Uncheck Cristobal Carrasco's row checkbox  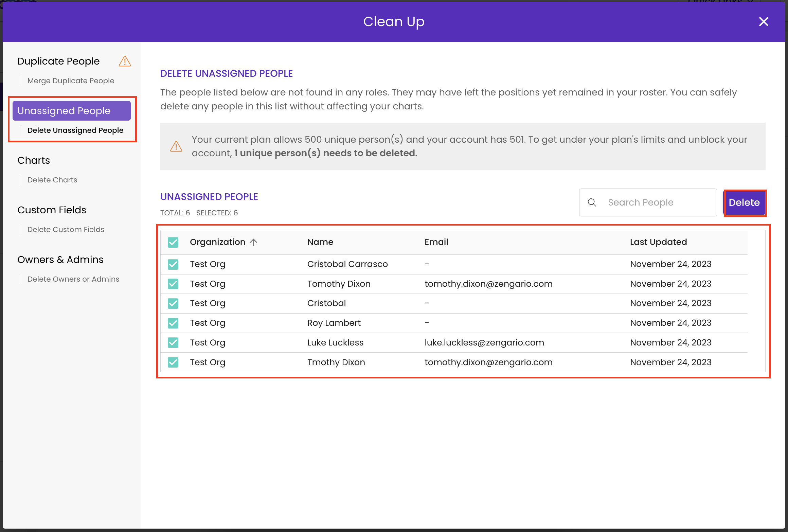tap(173, 264)
